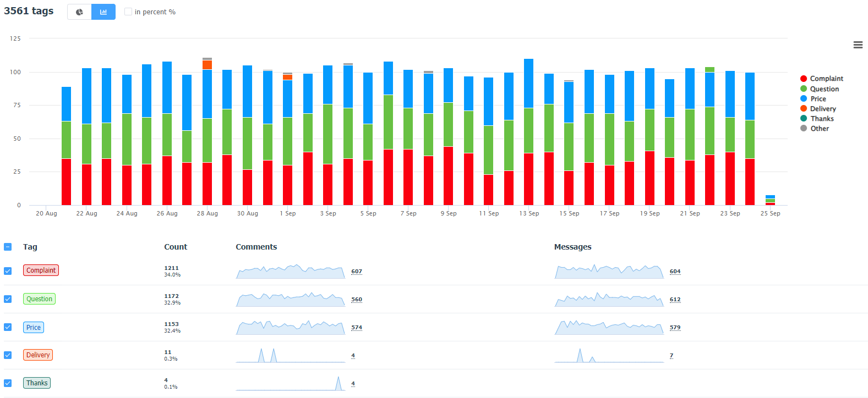
Task: Click the Question messages sparkline
Action: click(x=609, y=299)
